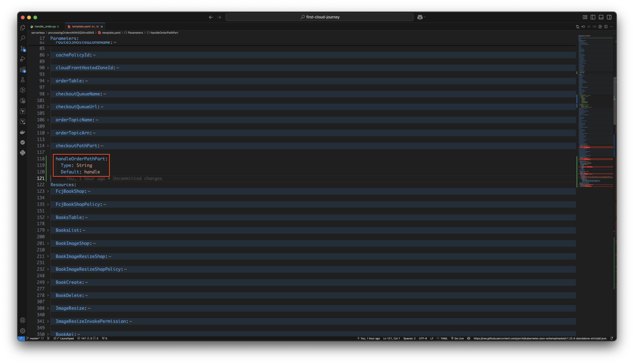Switch to handle_order.py tab
The image size is (634, 364).
click(x=45, y=27)
